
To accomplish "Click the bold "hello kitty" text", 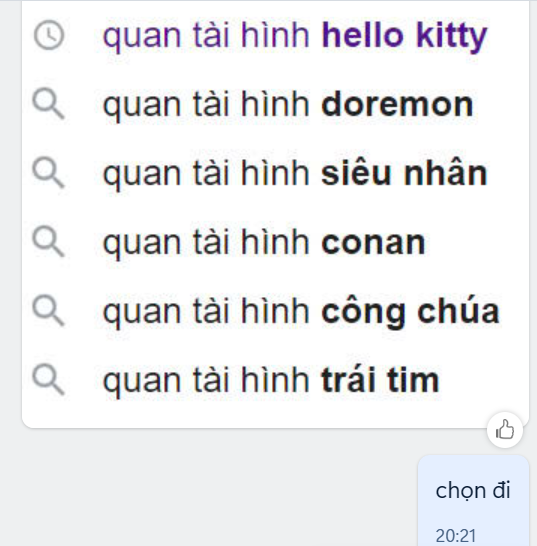I will (404, 36).
